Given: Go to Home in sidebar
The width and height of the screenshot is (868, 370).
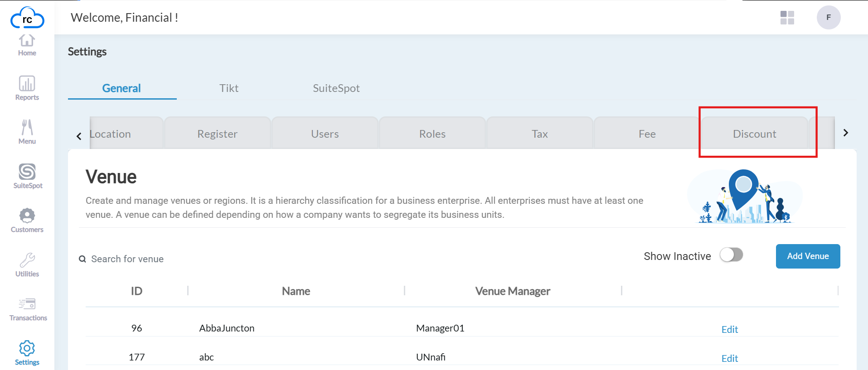Looking at the screenshot, I should [x=27, y=45].
